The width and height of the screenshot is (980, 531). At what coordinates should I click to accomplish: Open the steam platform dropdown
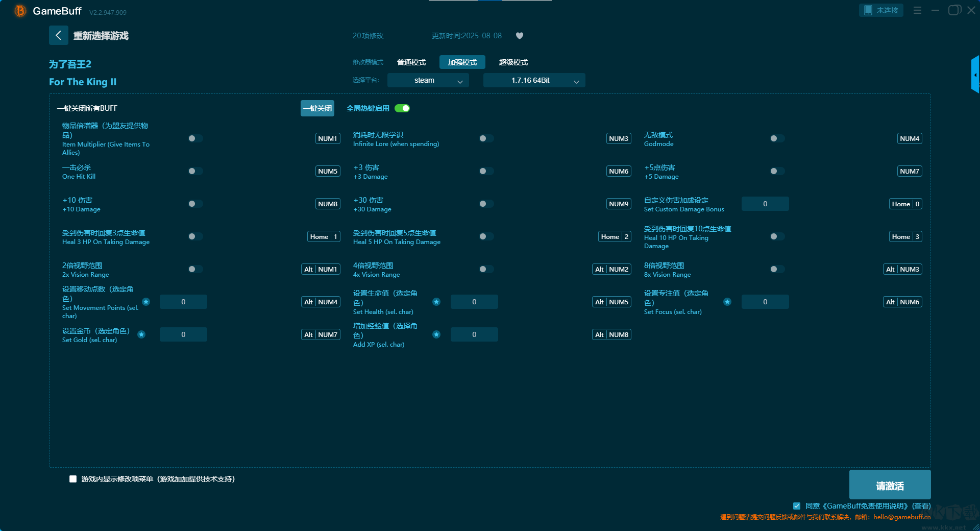pyautogui.click(x=428, y=80)
